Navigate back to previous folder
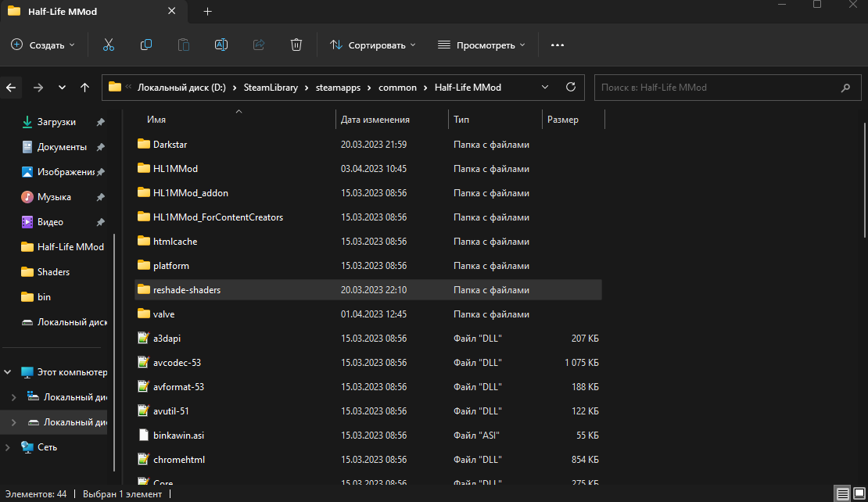 pyautogui.click(x=11, y=88)
